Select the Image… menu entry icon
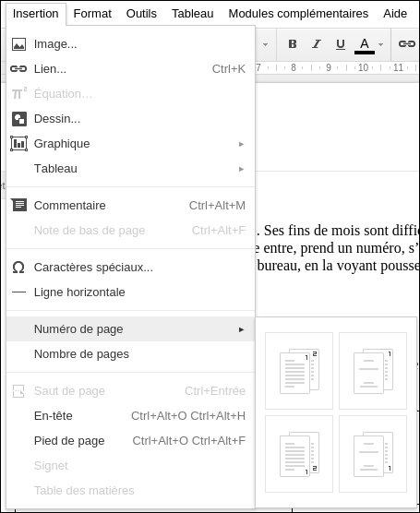The height and width of the screenshot is (513, 420). pos(18,44)
